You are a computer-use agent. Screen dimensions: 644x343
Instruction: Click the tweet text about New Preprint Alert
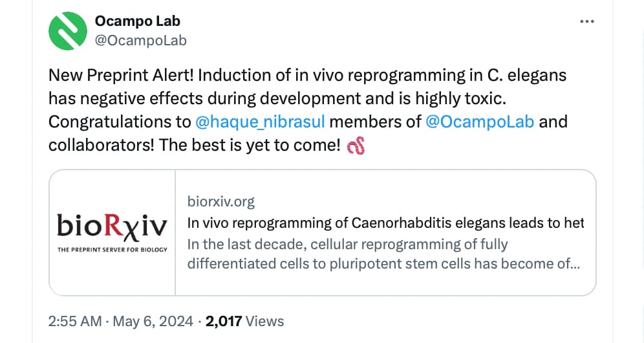pos(308,110)
